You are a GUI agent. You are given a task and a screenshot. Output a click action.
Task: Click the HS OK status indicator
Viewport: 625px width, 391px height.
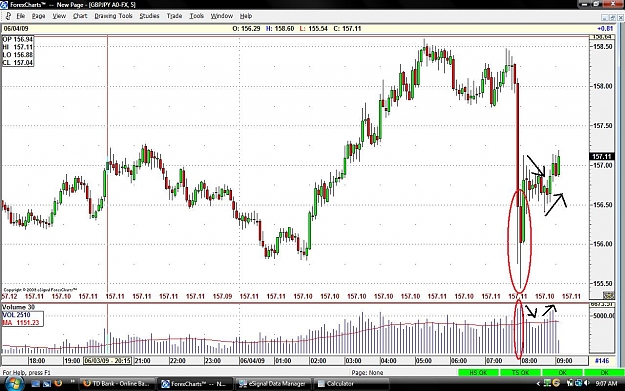478,372
